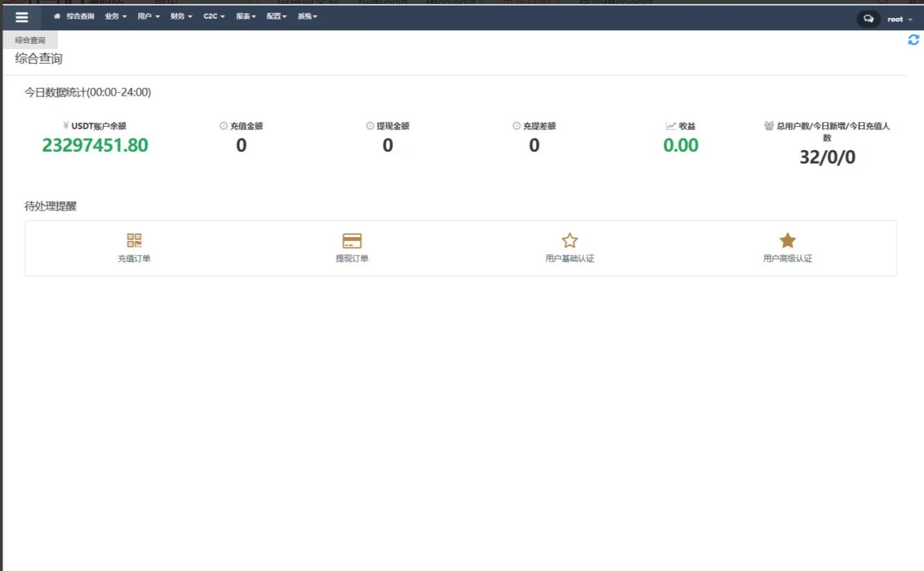Select 综合查询 in the top navigation
Screen dimensions: 924x571
[80, 17]
